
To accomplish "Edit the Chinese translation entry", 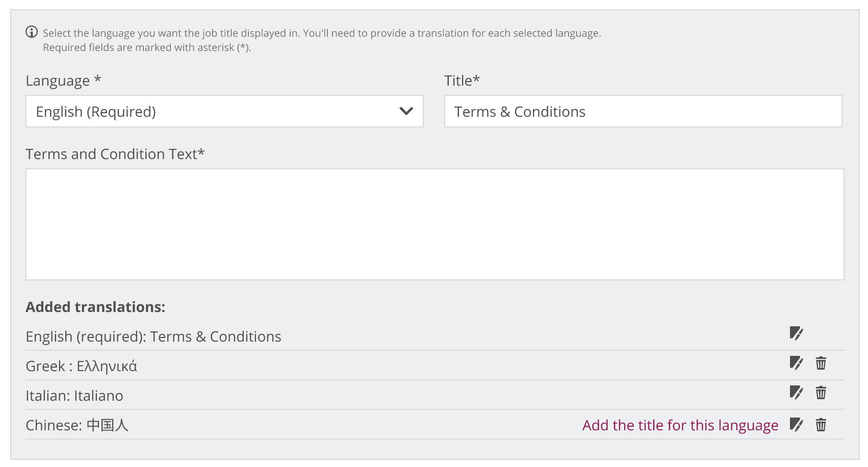I will click(x=796, y=425).
